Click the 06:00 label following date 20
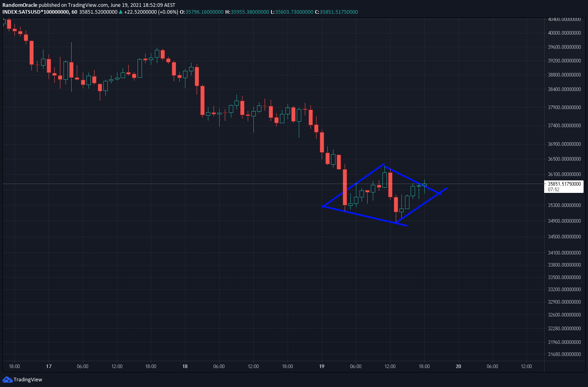 coord(492,366)
